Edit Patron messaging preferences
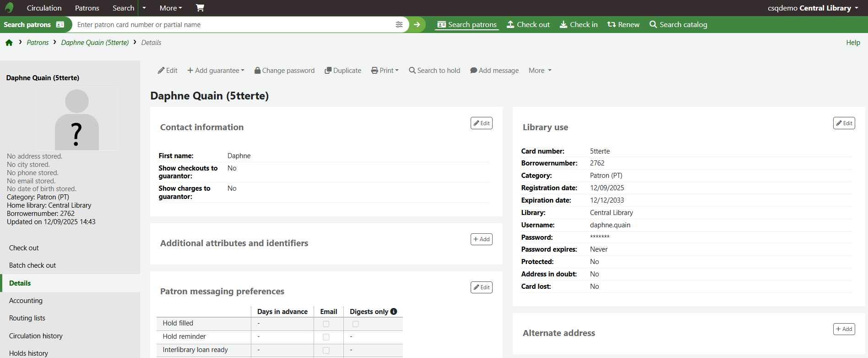Image resolution: width=868 pixels, height=358 pixels. coord(482,287)
